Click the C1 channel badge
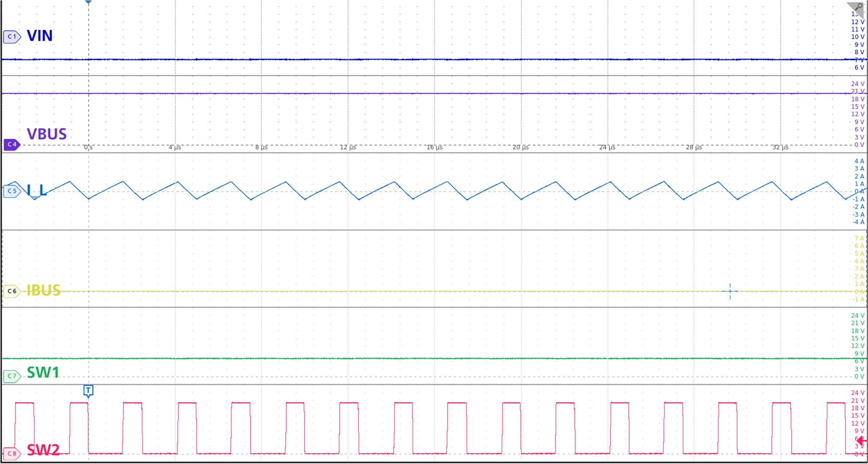868x464 pixels. [11, 37]
